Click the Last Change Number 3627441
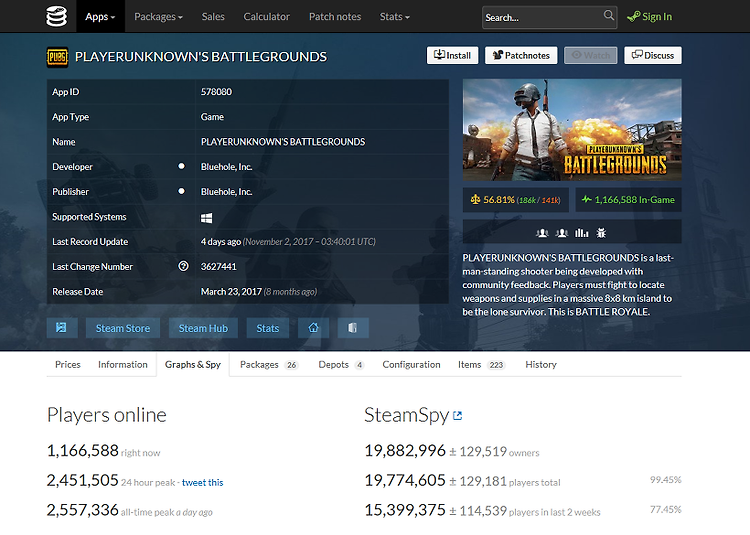The width and height of the screenshot is (750, 535). pyautogui.click(x=219, y=266)
